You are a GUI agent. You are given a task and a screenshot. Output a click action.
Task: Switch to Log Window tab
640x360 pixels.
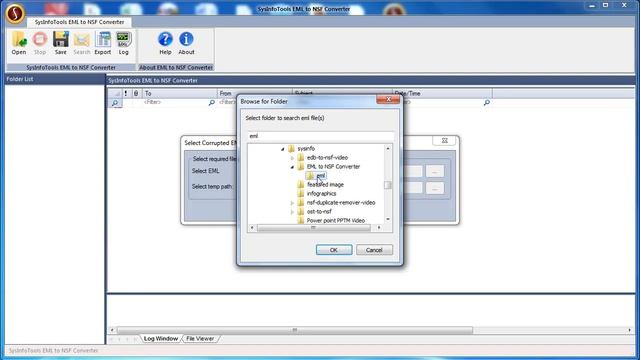pyautogui.click(x=161, y=338)
